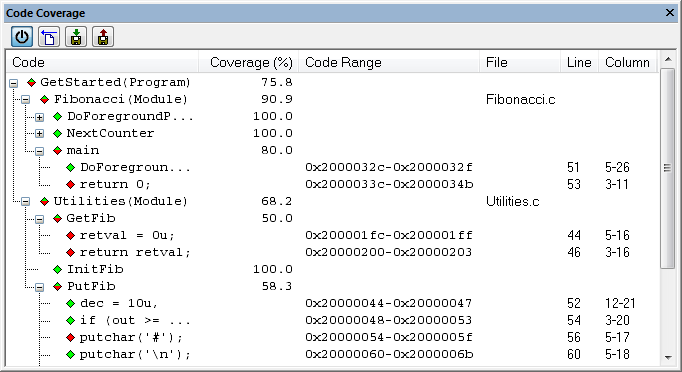Click the scrollbar up arrow
Image resolution: width=682 pixels, height=372 pixels.
coord(668,59)
